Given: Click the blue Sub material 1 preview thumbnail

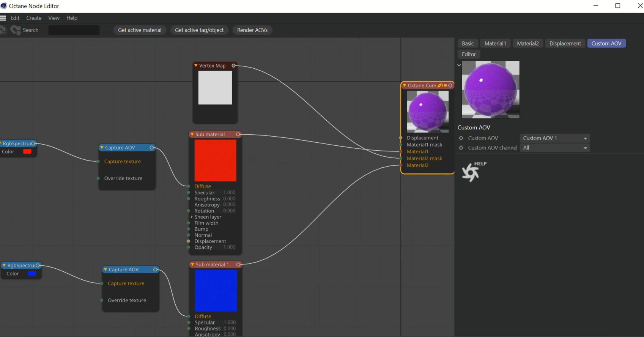Looking at the screenshot, I should 216,291.
